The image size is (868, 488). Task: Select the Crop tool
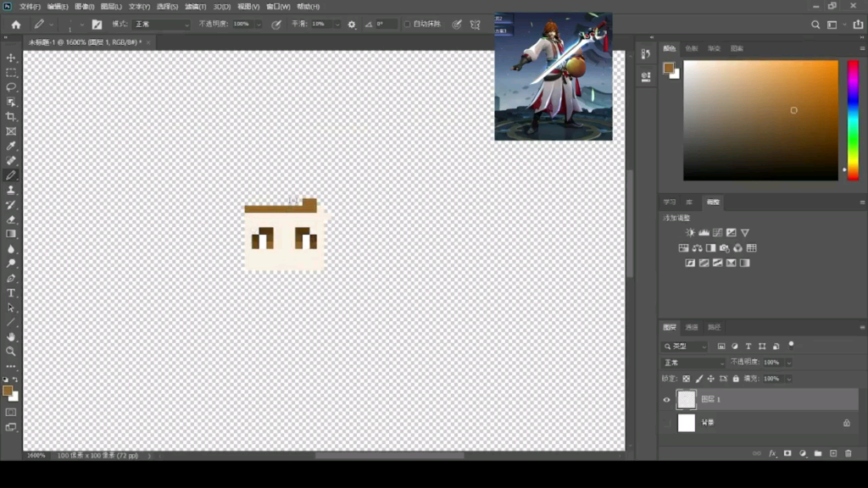click(11, 117)
